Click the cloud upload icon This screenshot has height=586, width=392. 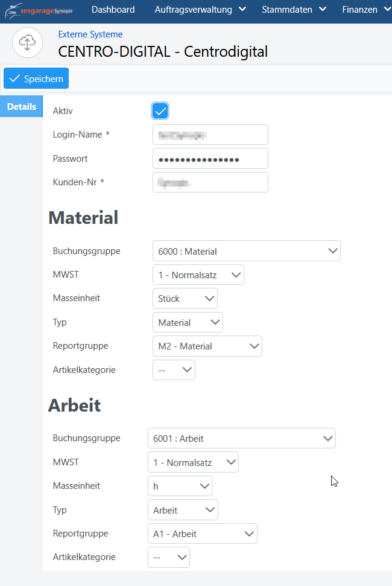(x=27, y=43)
